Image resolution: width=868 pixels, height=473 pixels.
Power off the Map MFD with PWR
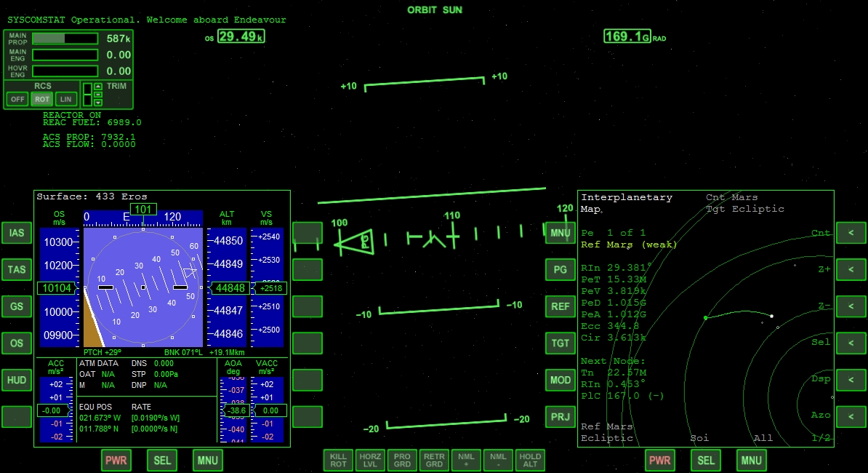point(660,460)
